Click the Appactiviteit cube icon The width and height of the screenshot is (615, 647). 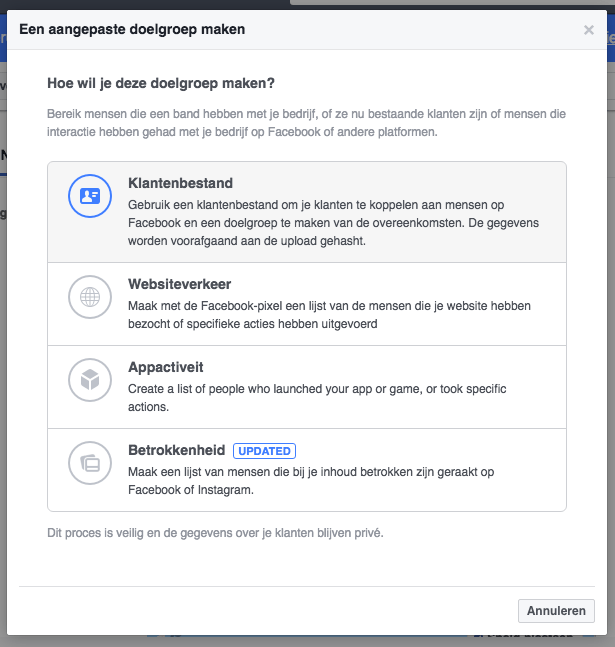(x=90, y=380)
